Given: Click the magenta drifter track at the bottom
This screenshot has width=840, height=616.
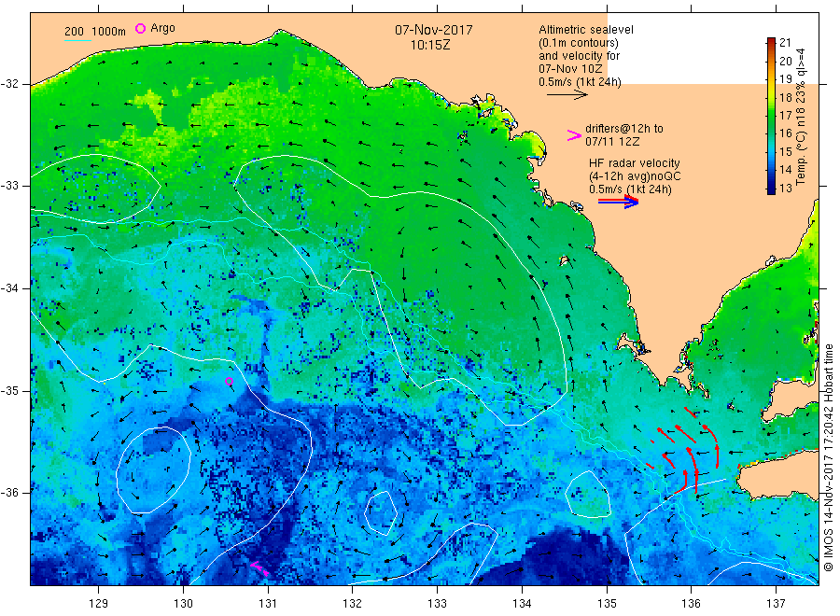Looking at the screenshot, I should point(259,568).
